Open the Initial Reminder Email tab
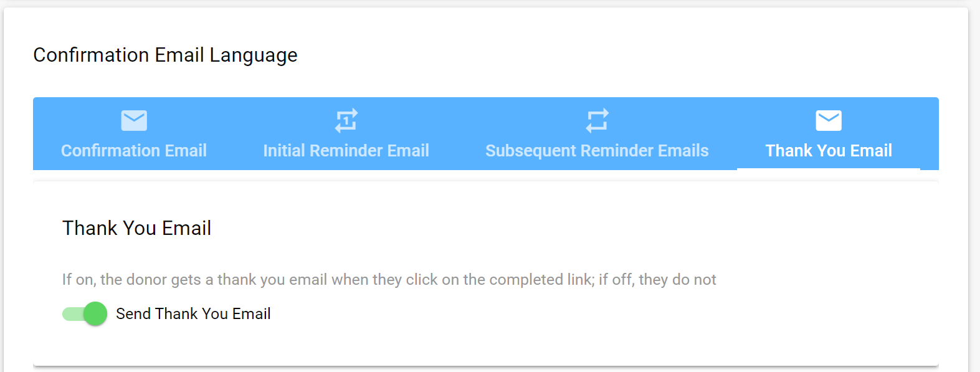The height and width of the screenshot is (372, 980). pyautogui.click(x=346, y=133)
